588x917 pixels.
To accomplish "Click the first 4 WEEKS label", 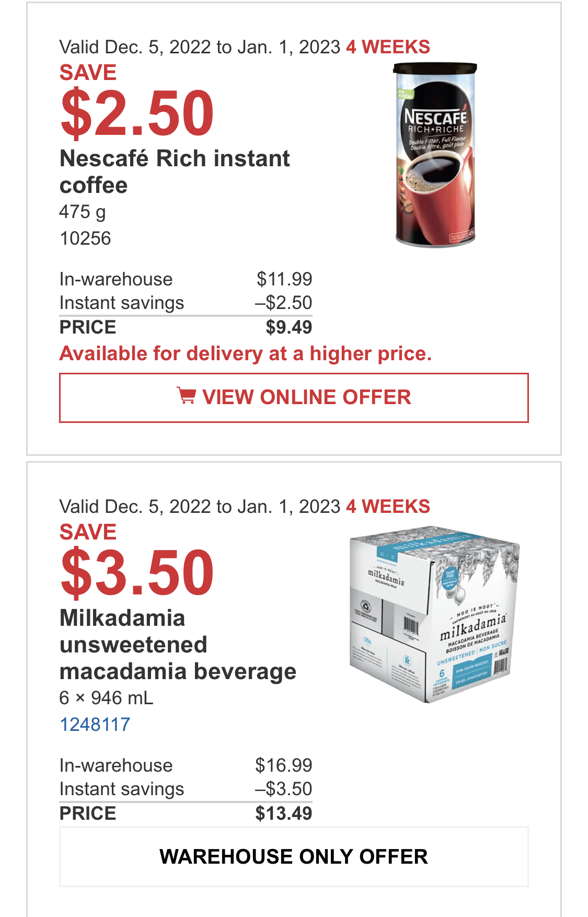I will tap(388, 47).
